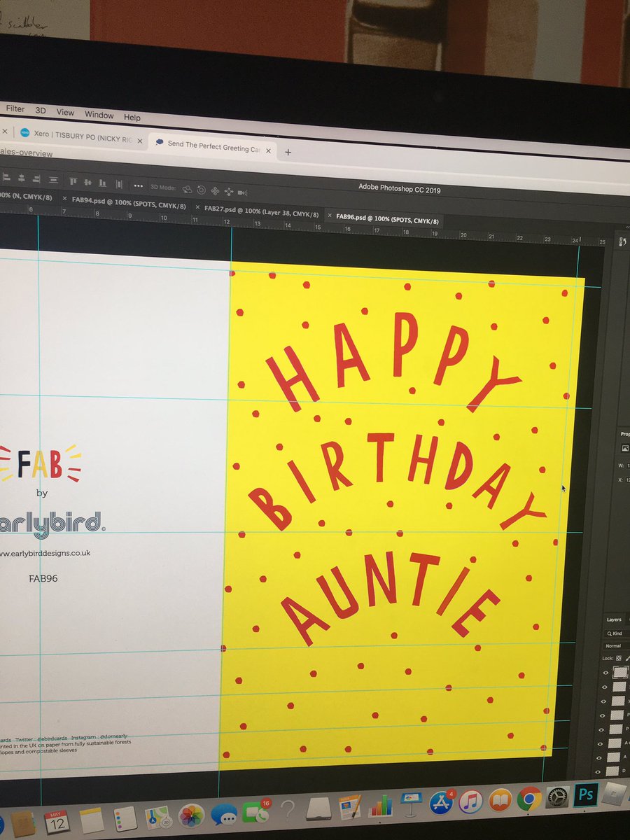Screen dimensions: 630x840
Task: Open Photoshop from the Dock
Action: (584, 795)
